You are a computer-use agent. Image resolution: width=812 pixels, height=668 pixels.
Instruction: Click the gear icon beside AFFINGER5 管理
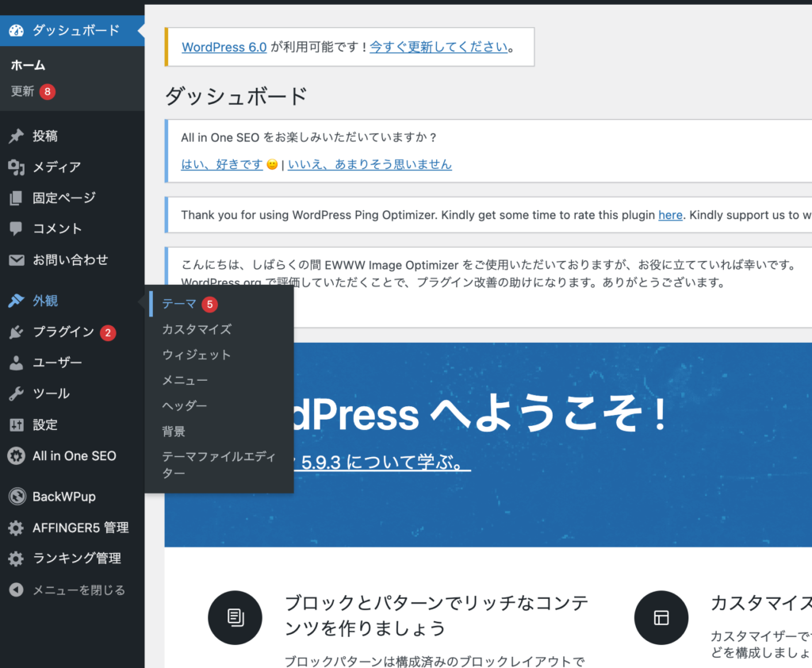(x=16, y=528)
